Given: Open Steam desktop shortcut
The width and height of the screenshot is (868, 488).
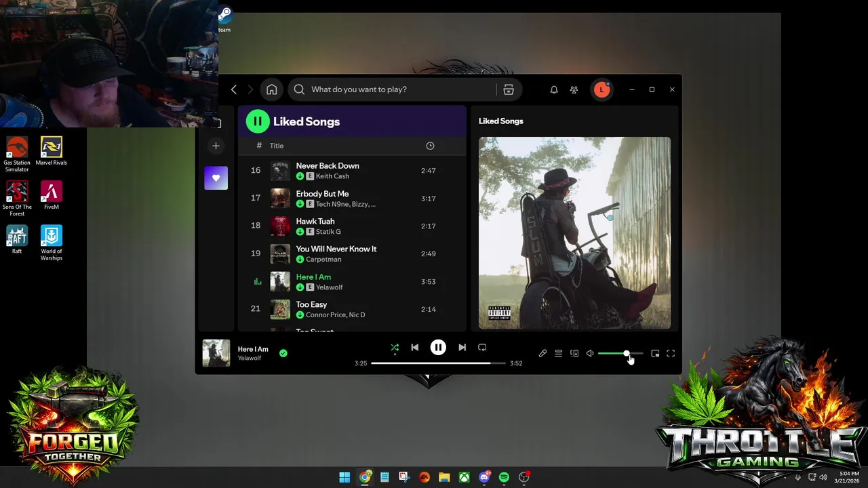Looking at the screenshot, I should pyautogui.click(x=224, y=20).
